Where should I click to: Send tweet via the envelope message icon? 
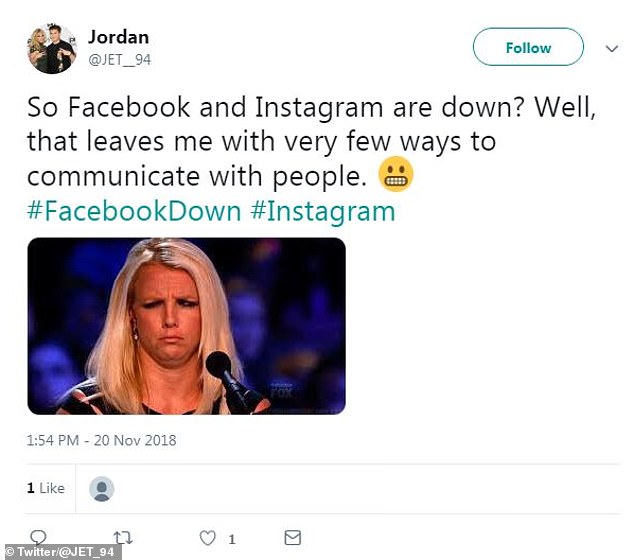(292, 538)
